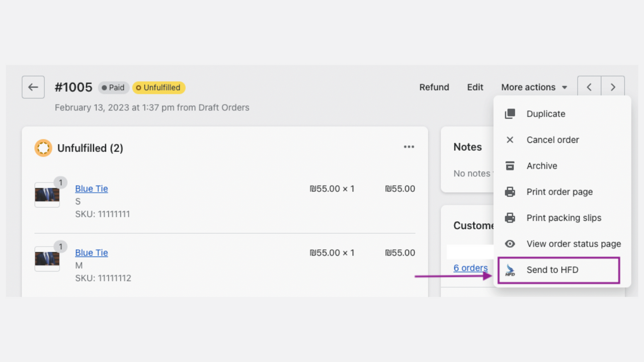The image size is (644, 362).
Task: Click the Blue Tie size M product thumbnail
Action: pos(47,258)
